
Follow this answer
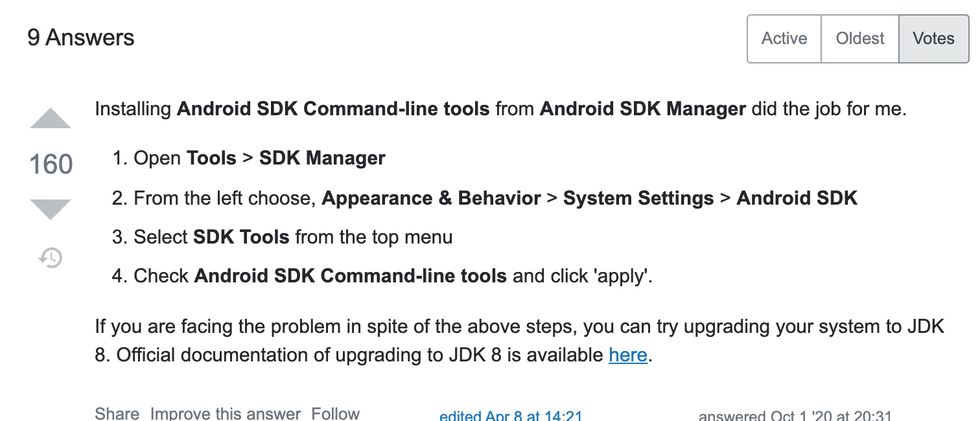(x=335, y=413)
